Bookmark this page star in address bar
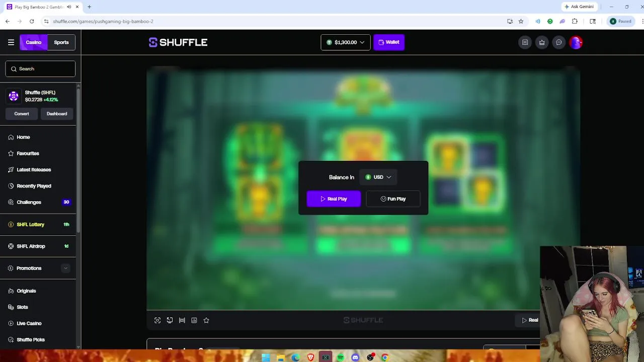The width and height of the screenshot is (644, 362). (x=521, y=21)
